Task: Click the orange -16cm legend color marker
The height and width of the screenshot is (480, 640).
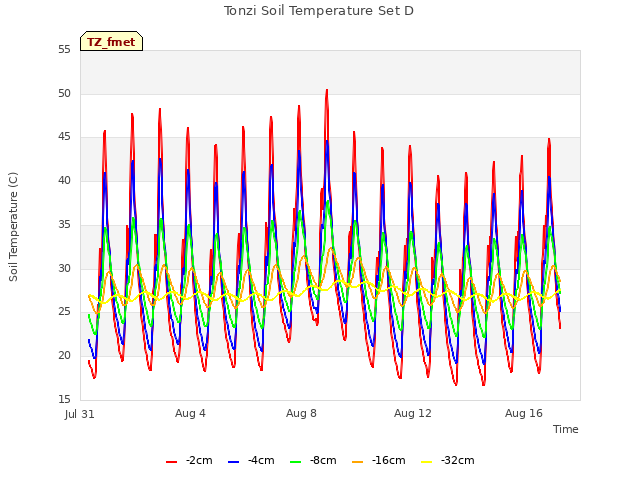Action: point(358,462)
